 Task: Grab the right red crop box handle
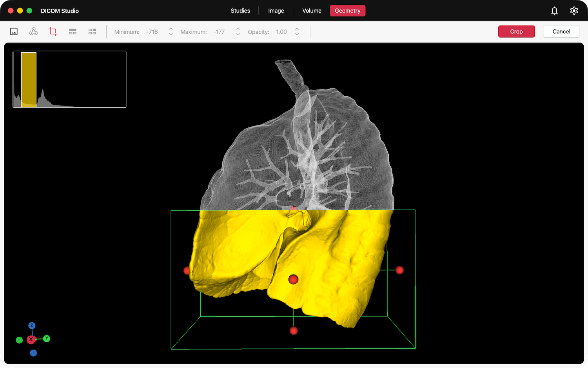[399, 270]
